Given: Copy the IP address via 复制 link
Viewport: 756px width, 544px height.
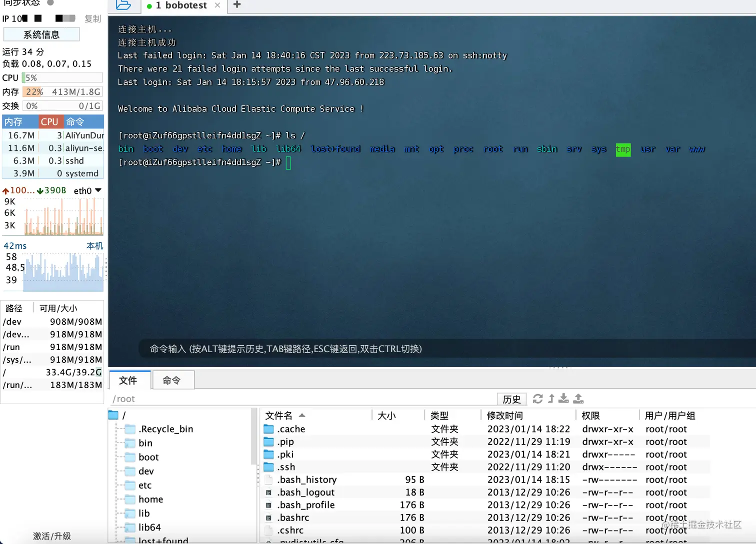Looking at the screenshot, I should coord(92,18).
